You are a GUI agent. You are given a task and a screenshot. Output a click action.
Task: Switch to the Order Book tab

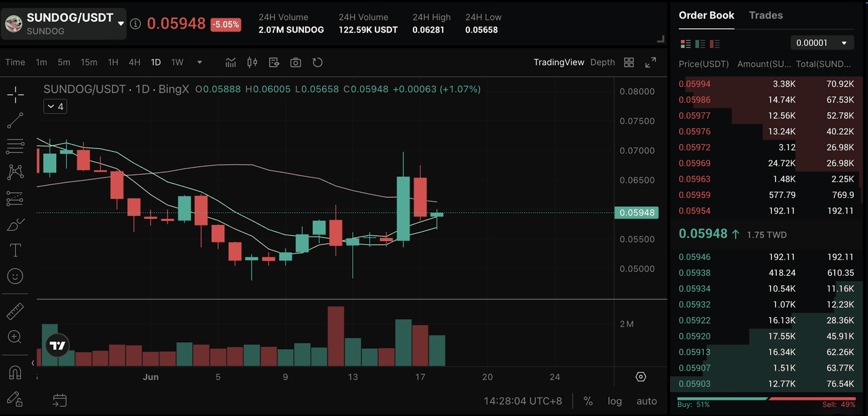pos(707,16)
